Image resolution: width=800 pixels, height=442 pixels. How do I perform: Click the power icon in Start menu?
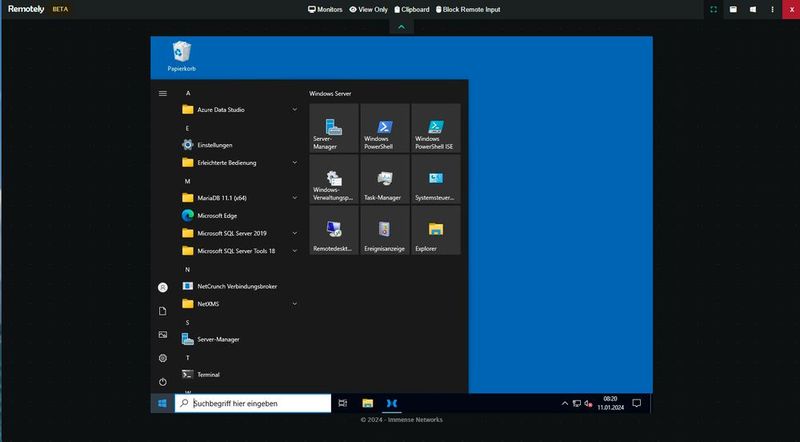tap(162, 381)
